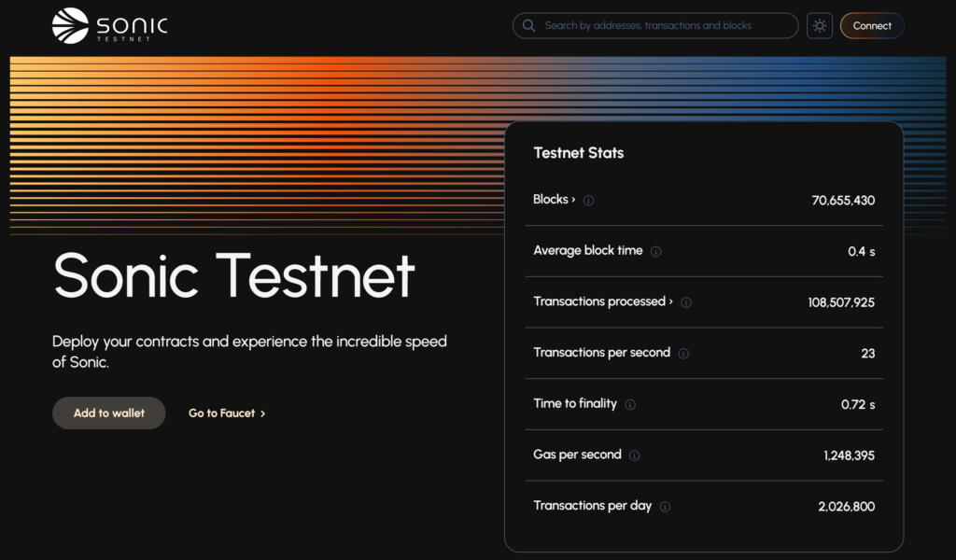The image size is (956, 560).
Task: Click the info icon beside Transactions per day
Action: [665, 507]
